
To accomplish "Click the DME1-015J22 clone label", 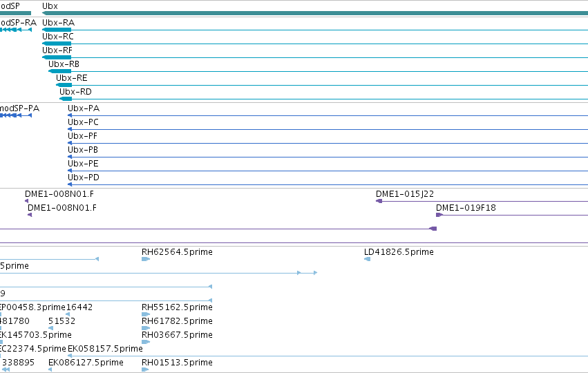I will tap(405, 194).
